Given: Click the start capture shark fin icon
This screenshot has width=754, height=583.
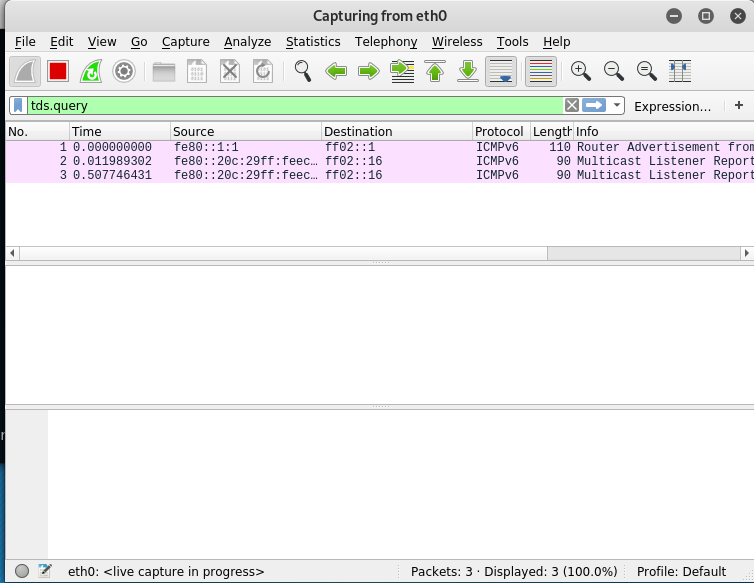Looking at the screenshot, I should click(x=25, y=72).
